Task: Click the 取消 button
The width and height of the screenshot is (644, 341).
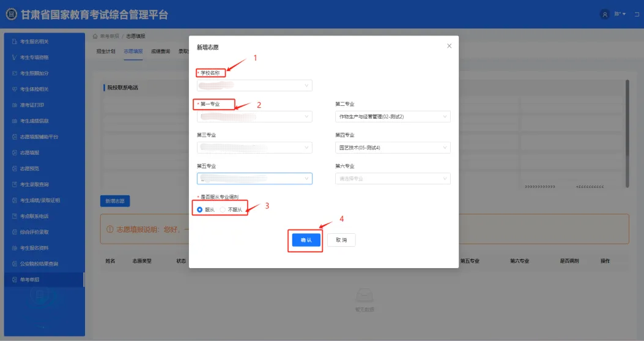Action: (341, 240)
